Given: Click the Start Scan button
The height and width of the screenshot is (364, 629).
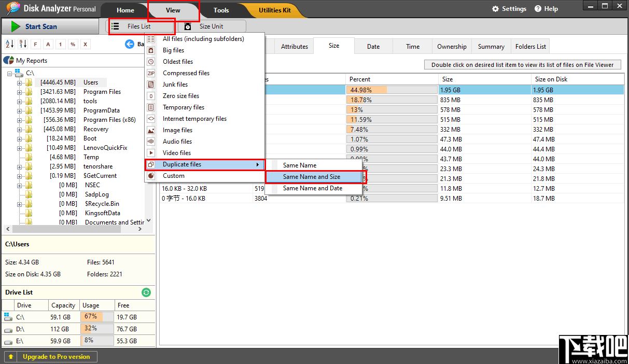Looking at the screenshot, I should pos(41,26).
